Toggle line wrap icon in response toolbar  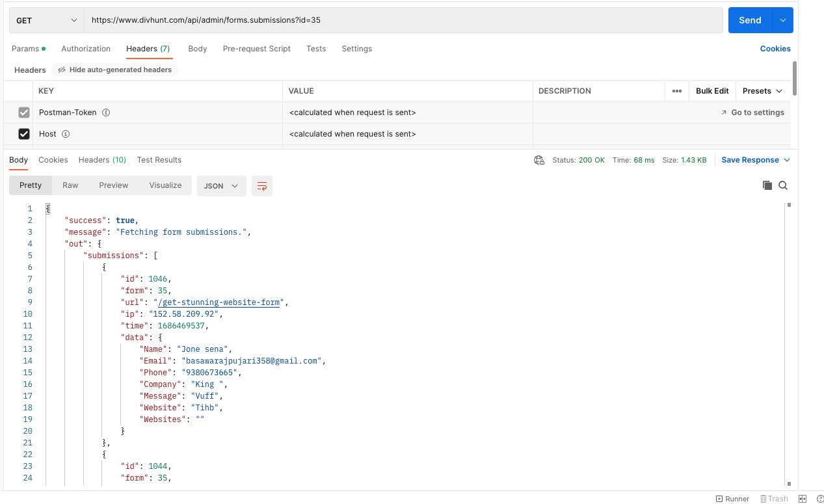click(262, 186)
